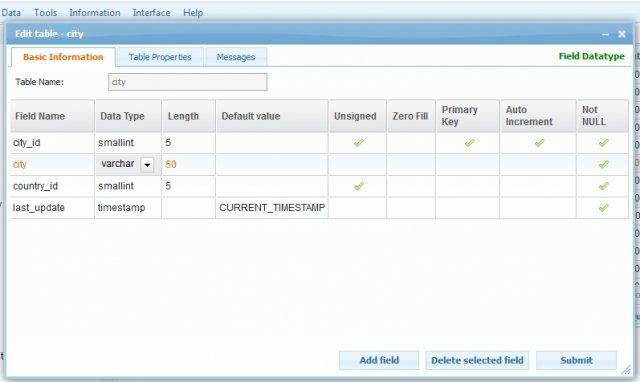
Task: Open the Help menu
Action: 193,13
